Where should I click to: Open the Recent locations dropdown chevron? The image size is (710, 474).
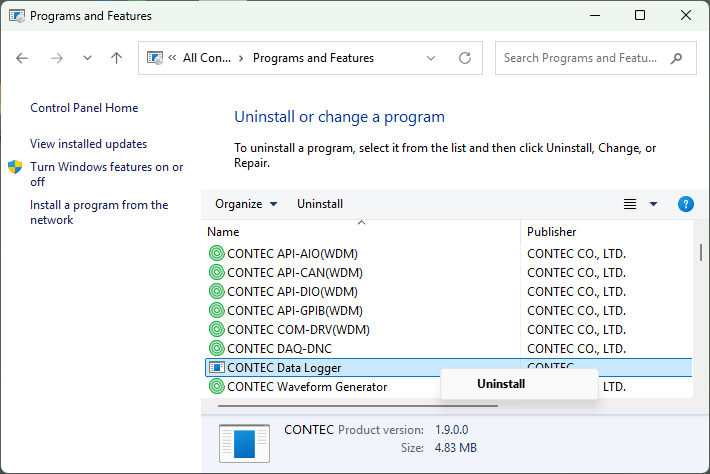click(x=87, y=58)
